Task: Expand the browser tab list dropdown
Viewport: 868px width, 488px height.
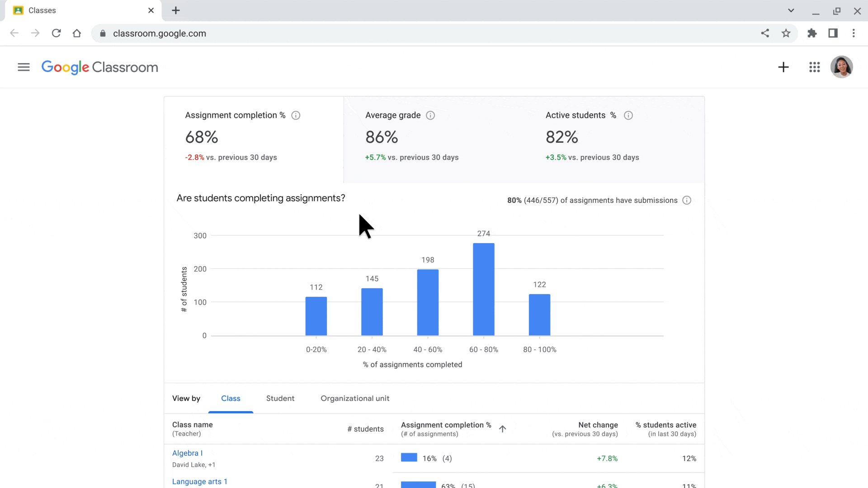Action: (791, 10)
